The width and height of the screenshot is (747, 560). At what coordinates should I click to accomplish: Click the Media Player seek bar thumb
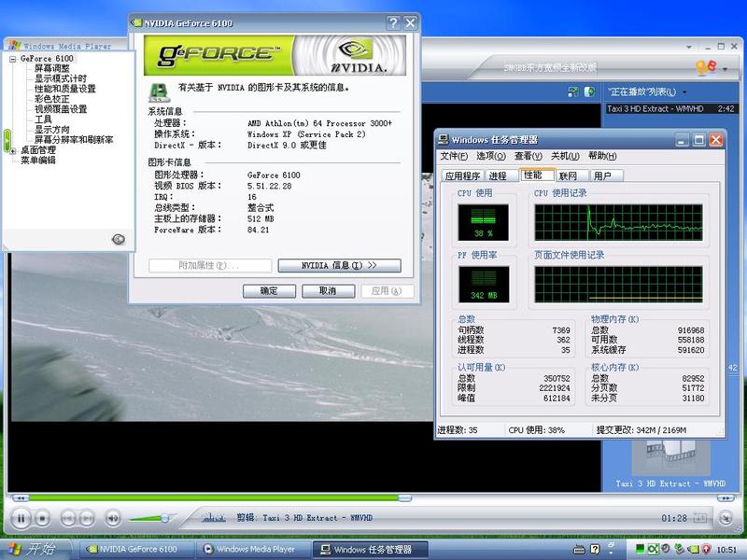tap(404, 498)
